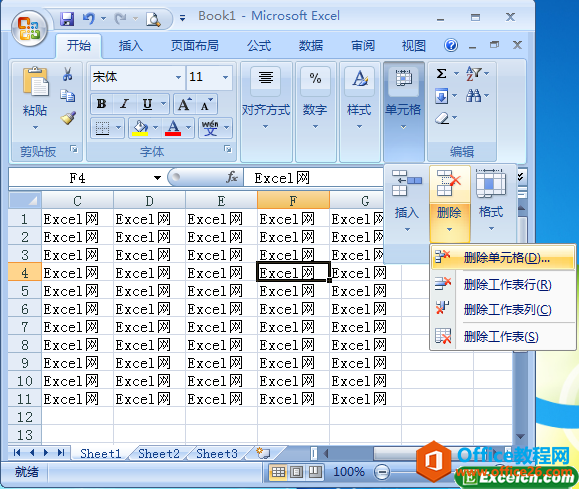Image resolution: width=579 pixels, height=489 pixels.
Task: Open the phonetic guide (wén) tool
Action: pos(210,128)
